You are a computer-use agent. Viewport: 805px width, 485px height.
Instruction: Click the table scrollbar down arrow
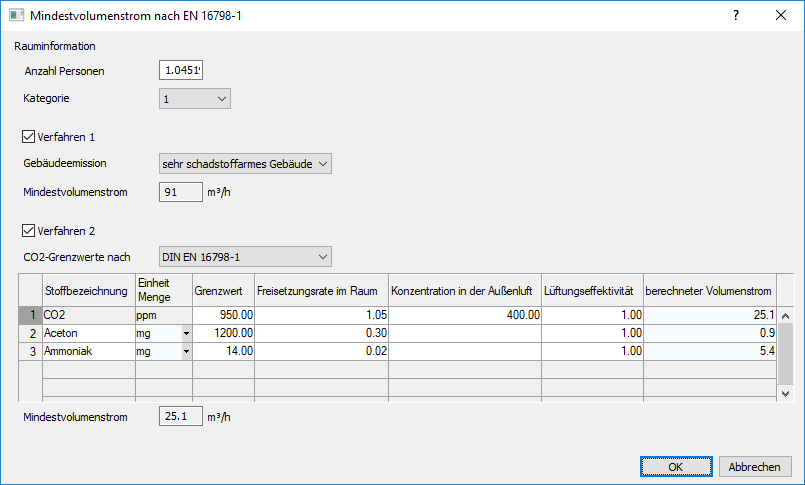coord(785,394)
